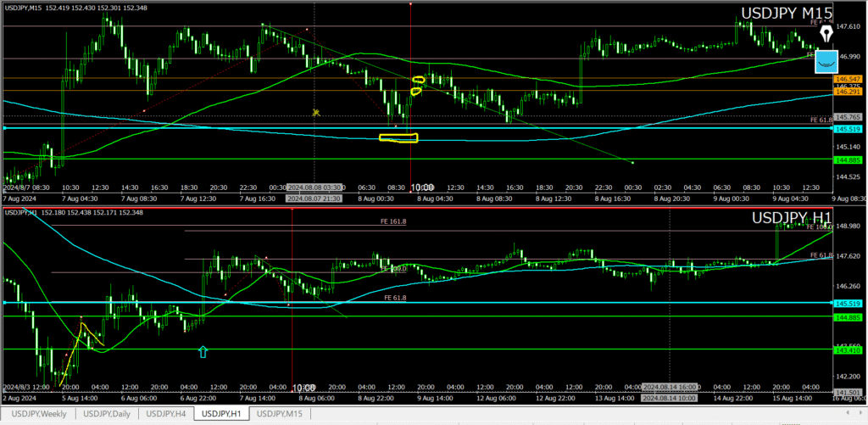Click the blue smile icon box

click(x=825, y=61)
